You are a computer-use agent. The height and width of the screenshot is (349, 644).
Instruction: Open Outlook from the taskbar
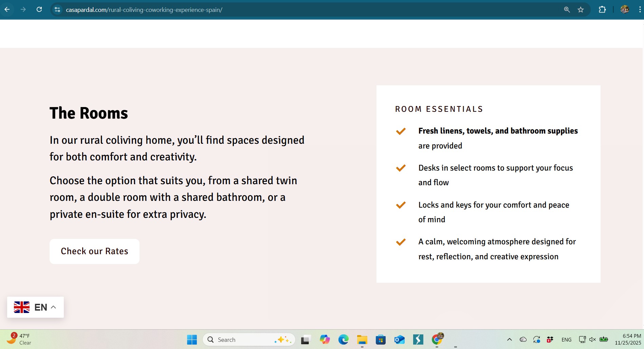(x=399, y=339)
